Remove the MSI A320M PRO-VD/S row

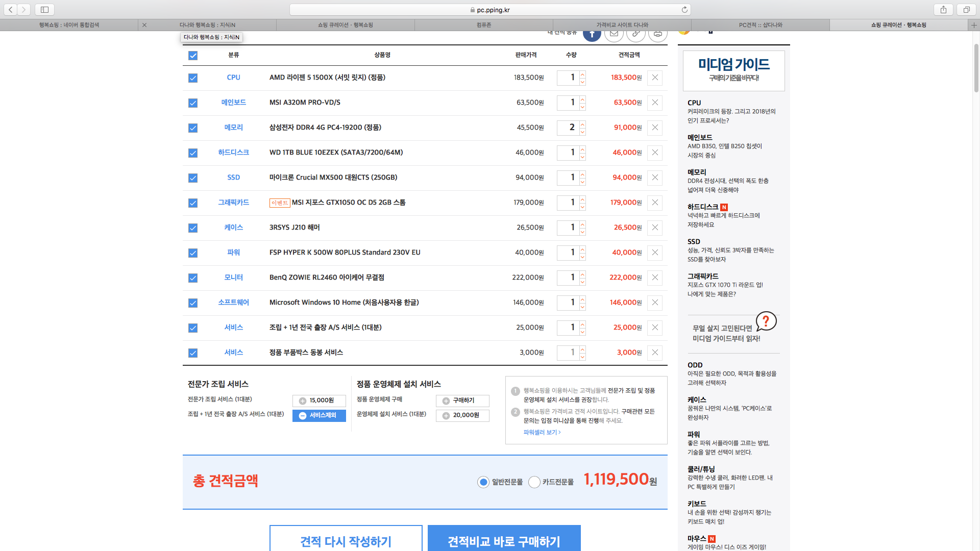point(655,103)
